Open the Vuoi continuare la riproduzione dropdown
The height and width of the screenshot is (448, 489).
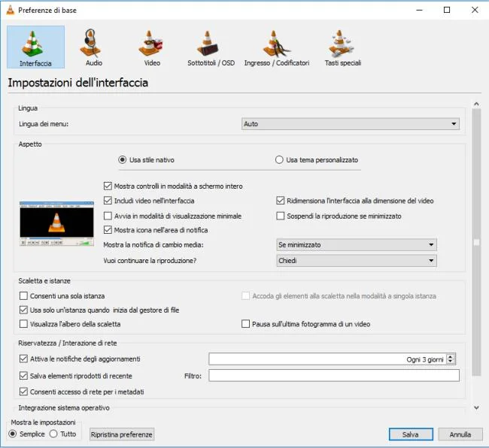coord(357,260)
